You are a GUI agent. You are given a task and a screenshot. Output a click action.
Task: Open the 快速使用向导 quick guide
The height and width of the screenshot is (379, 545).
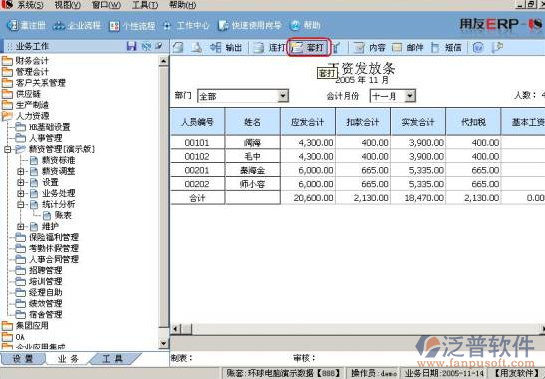(x=250, y=25)
